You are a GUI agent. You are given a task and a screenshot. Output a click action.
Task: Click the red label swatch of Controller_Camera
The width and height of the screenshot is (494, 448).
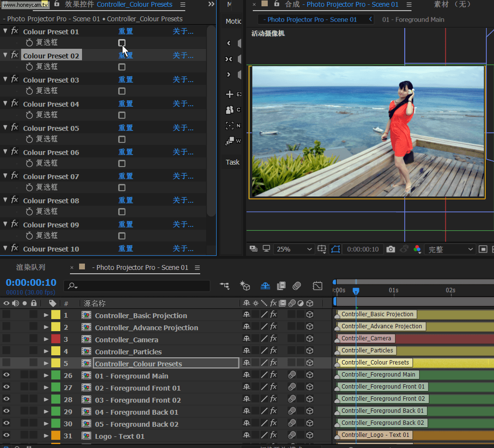55,339
